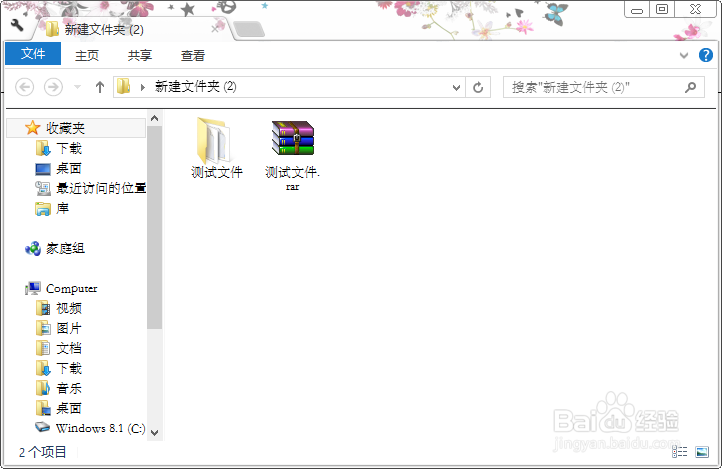Click the search 新建文件夹 (2) field
The width and height of the screenshot is (722, 469).
603,87
